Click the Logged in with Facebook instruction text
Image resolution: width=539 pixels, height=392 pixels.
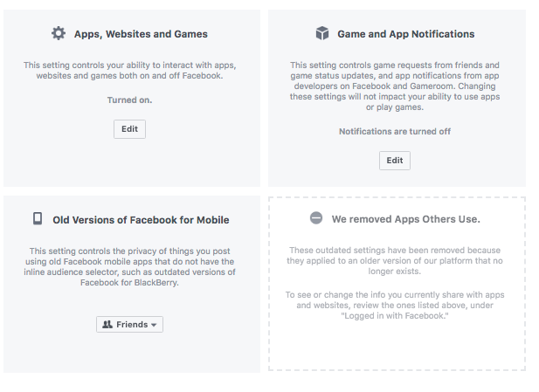(395, 305)
